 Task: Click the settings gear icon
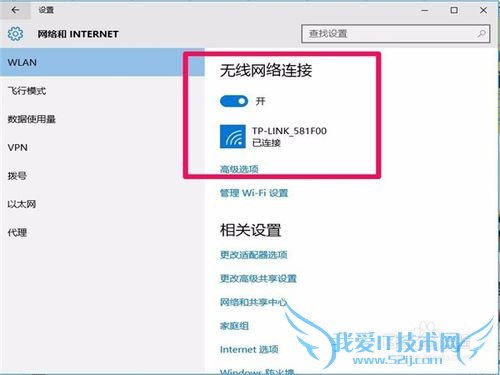tap(15, 34)
